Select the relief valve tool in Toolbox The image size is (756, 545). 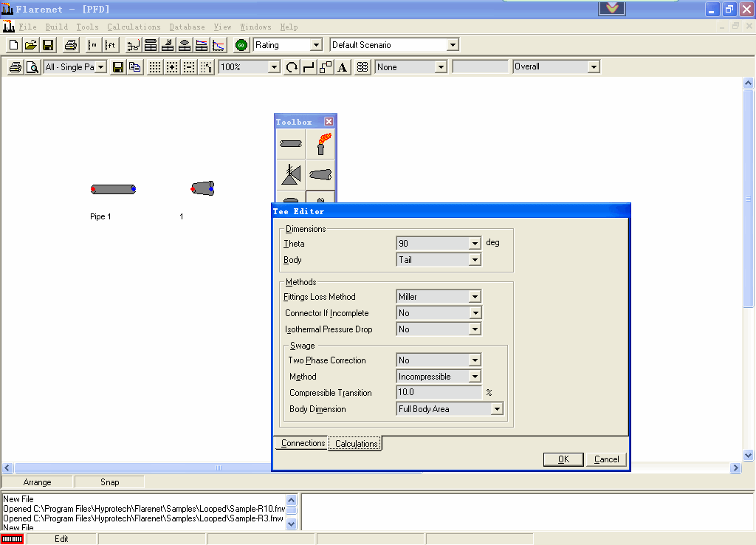pyautogui.click(x=291, y=174)
